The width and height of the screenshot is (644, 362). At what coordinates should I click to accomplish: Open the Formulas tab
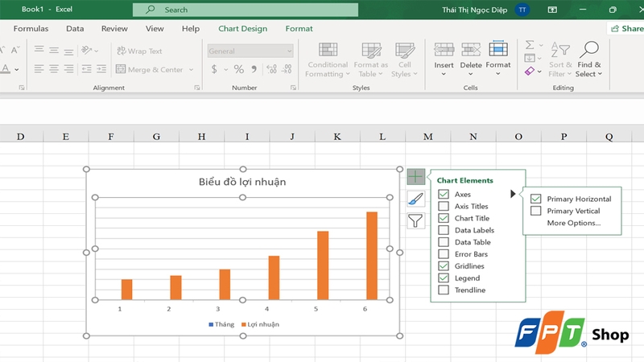[31, 28]
